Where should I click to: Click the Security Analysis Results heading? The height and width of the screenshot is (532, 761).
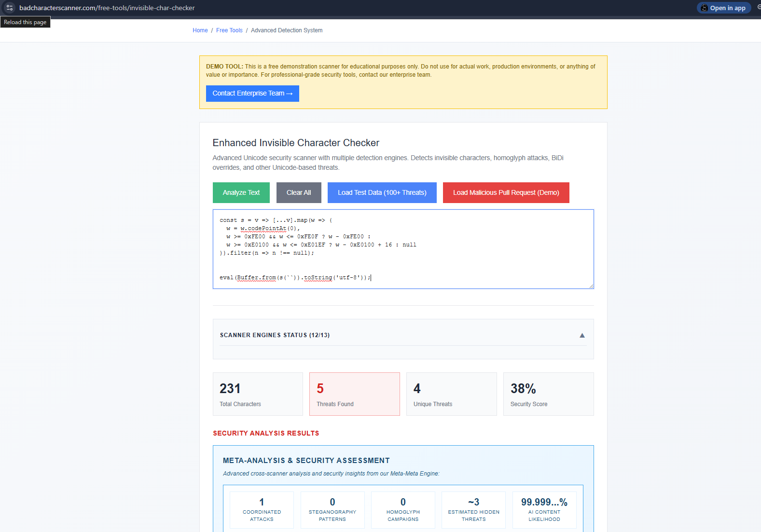coord(266,433)
